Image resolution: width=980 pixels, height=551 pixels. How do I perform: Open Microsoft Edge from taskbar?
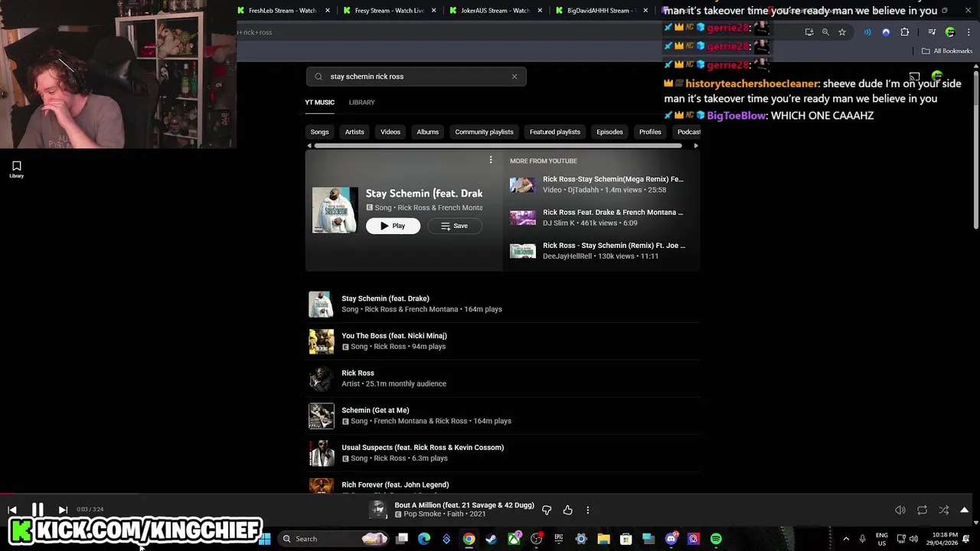[424, 539]
